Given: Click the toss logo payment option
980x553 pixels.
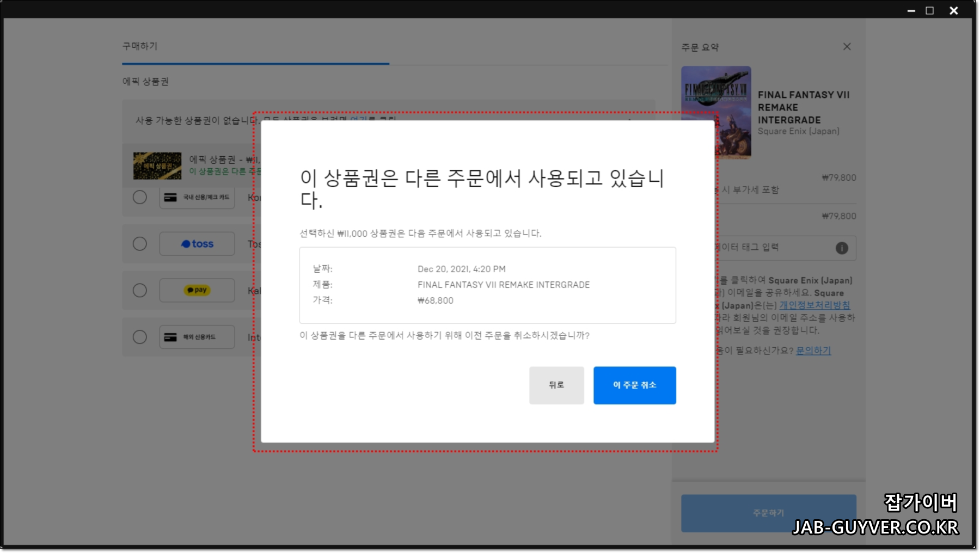Looking at the screenshot, I should (197, 244).
